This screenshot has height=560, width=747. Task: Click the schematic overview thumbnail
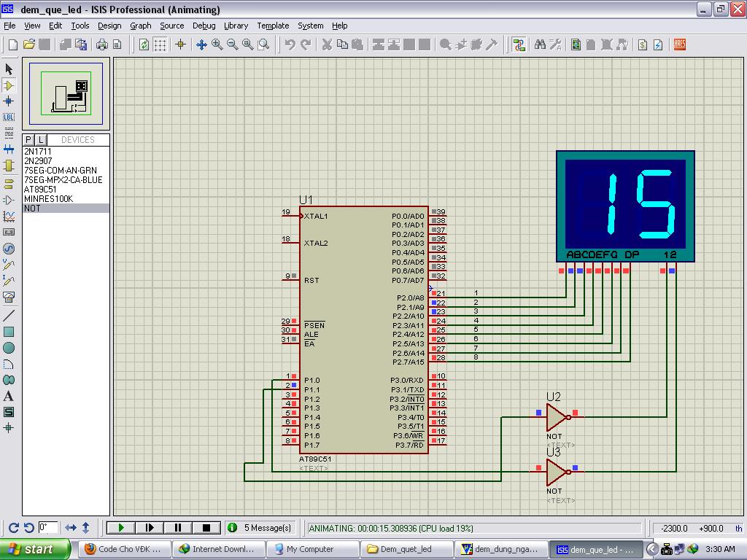(66, 93)
